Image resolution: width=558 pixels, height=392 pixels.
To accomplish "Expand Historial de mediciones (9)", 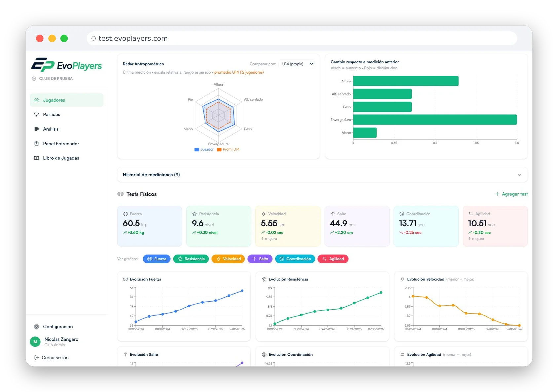I will click(322, 175).
